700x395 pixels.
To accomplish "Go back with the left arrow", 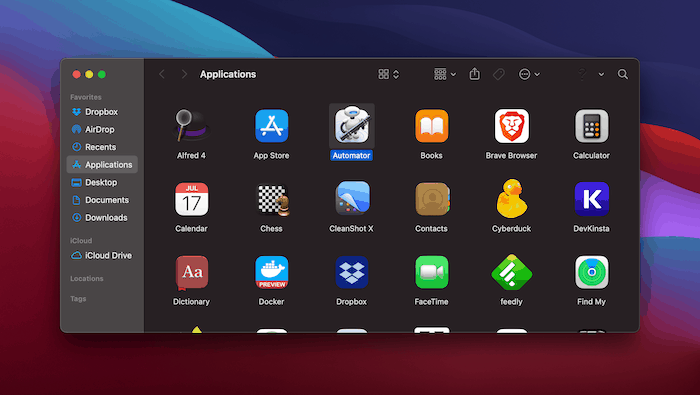I will pyautogui.click(x=162, y=74).
